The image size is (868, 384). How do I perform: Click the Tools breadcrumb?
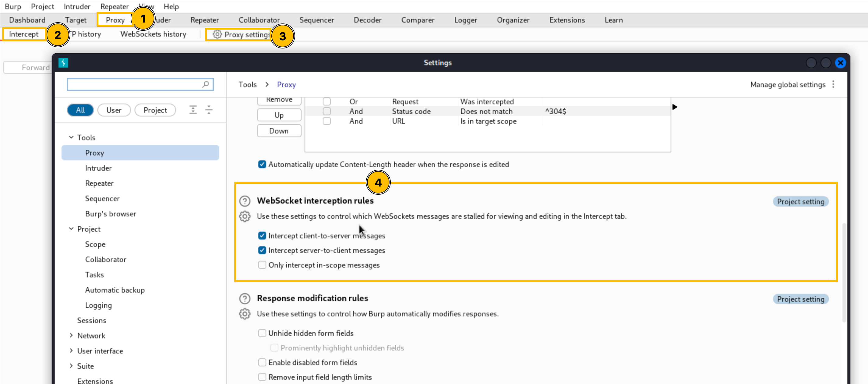coord(248,85)
